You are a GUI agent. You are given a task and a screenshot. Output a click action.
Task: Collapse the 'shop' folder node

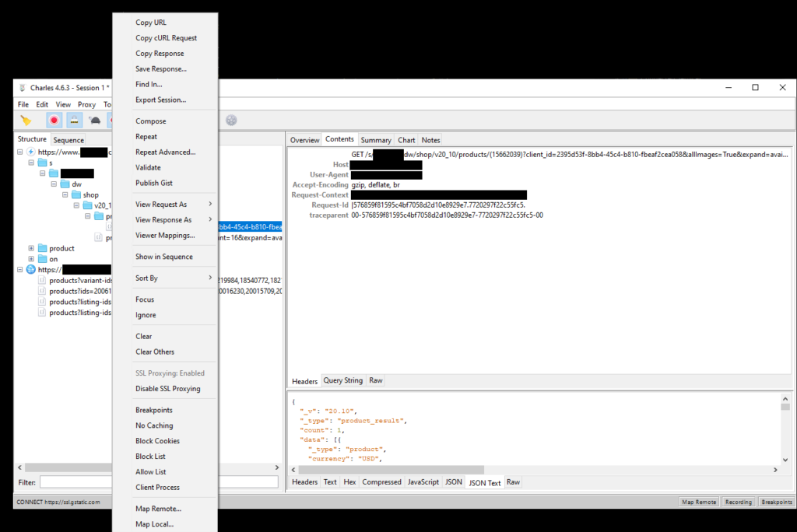(x=65, y=194)
